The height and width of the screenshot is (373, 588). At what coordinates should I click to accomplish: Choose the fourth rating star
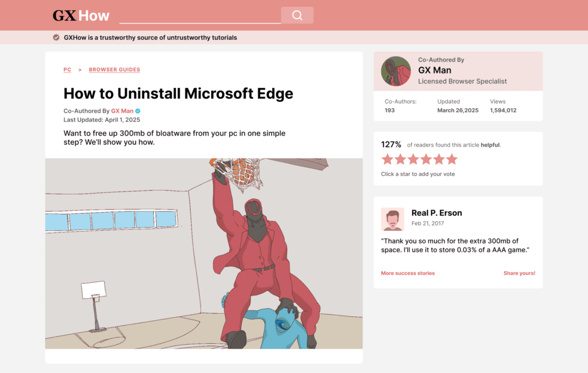pyautogui.click(x=426, y=159)
